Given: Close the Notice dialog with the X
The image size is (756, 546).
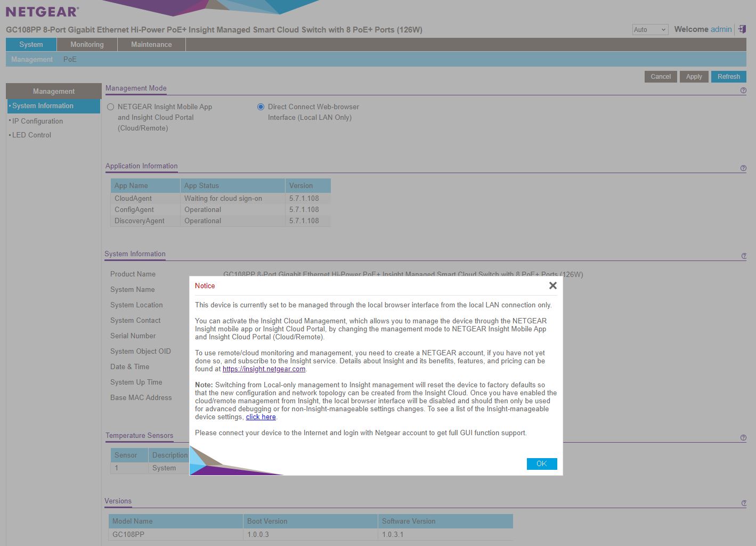Looking at the screenshot, I should click(553, 286).
